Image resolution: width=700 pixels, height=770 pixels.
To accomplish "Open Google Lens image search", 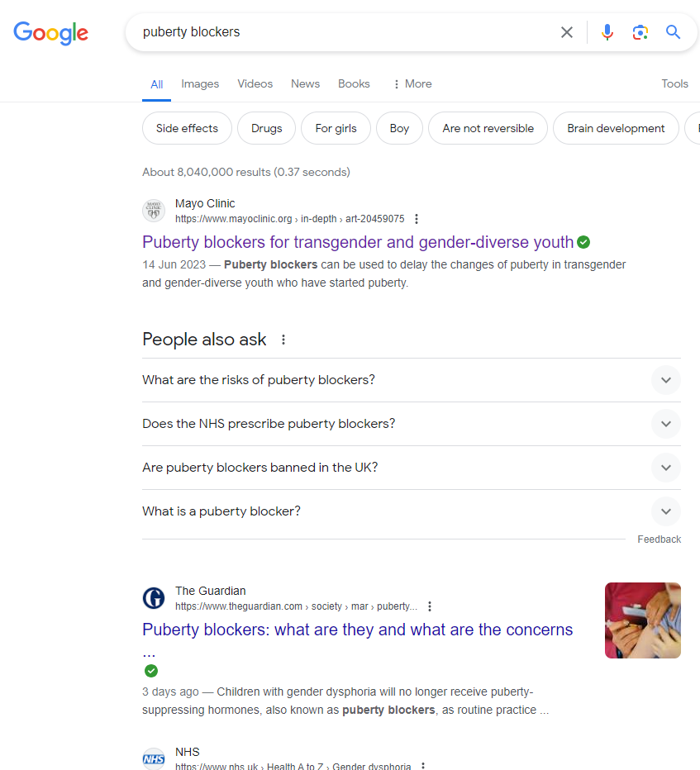I will click(640, 32).
